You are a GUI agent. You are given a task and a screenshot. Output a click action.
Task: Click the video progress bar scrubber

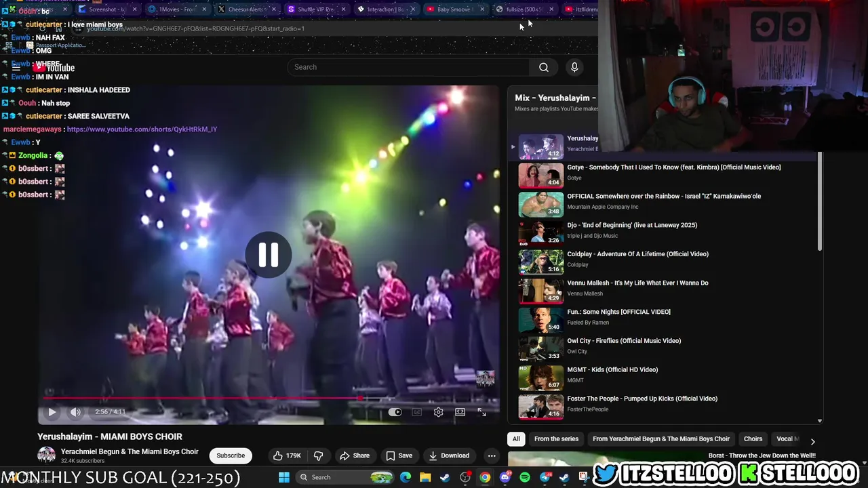[359, 399]
